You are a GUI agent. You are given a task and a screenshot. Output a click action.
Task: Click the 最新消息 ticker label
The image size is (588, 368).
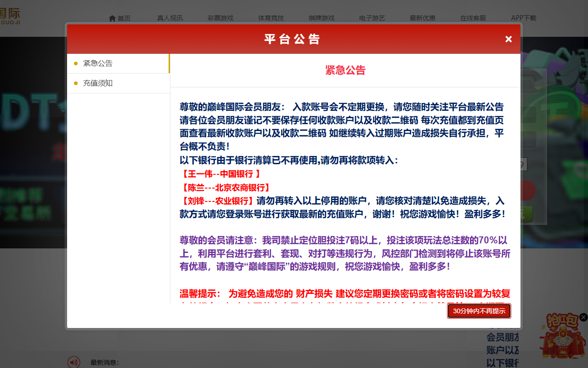[x=105, y=362]
